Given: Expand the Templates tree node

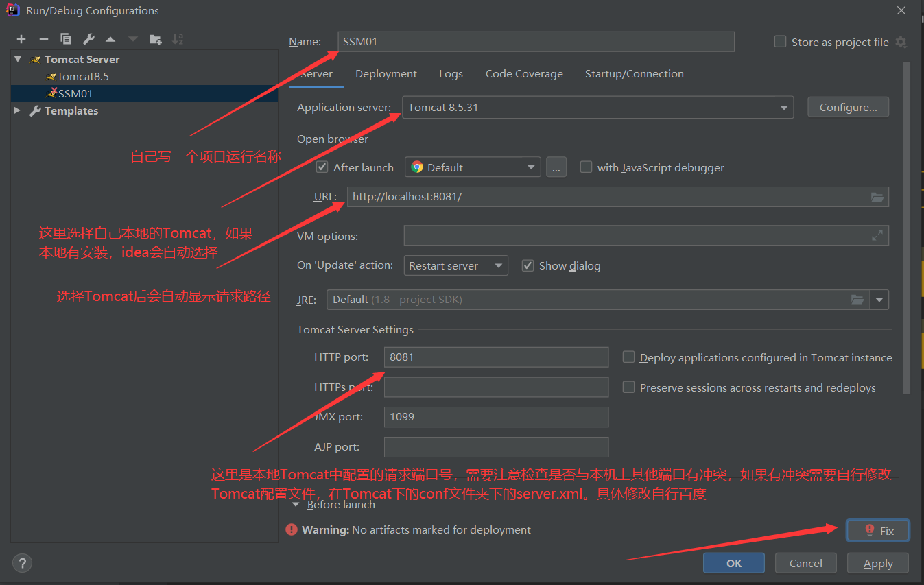Looking at the screenshot, I should tap(17, 110).
